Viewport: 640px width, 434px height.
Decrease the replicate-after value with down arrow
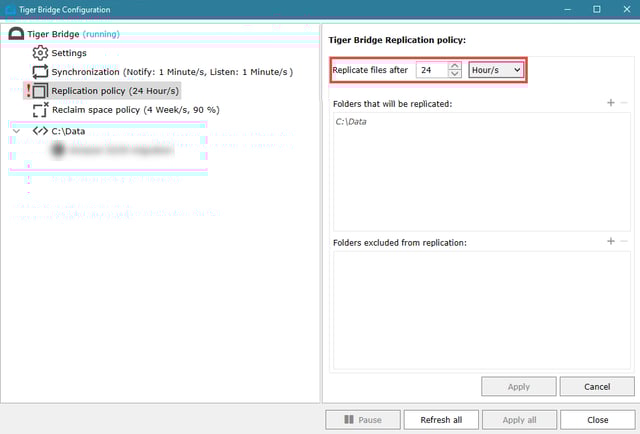coord(454,74)
